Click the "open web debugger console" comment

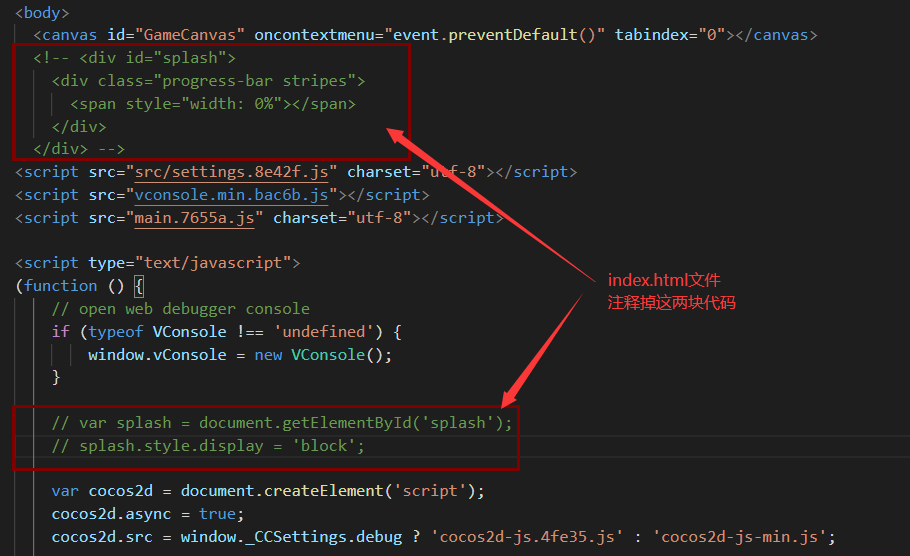click(x=180, y=309)
